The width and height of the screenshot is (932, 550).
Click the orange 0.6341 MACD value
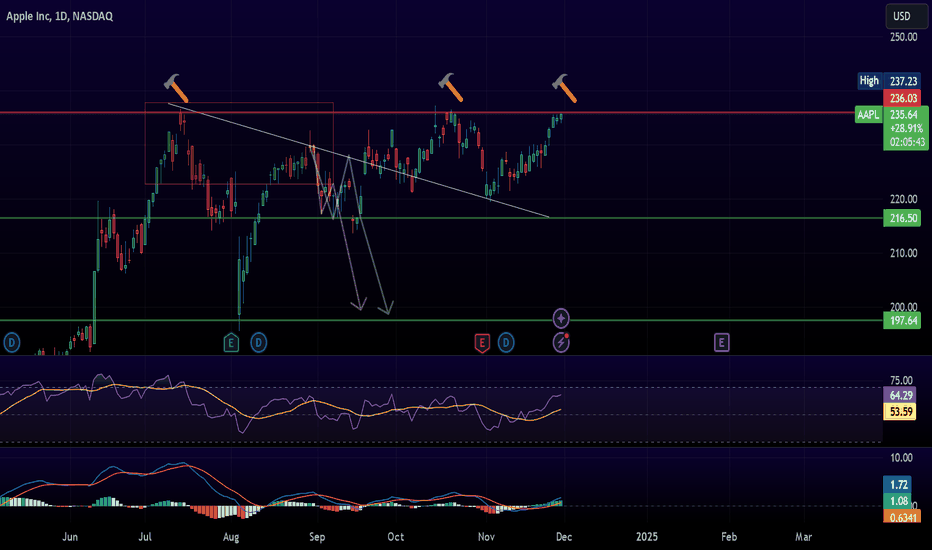(902, 517)
